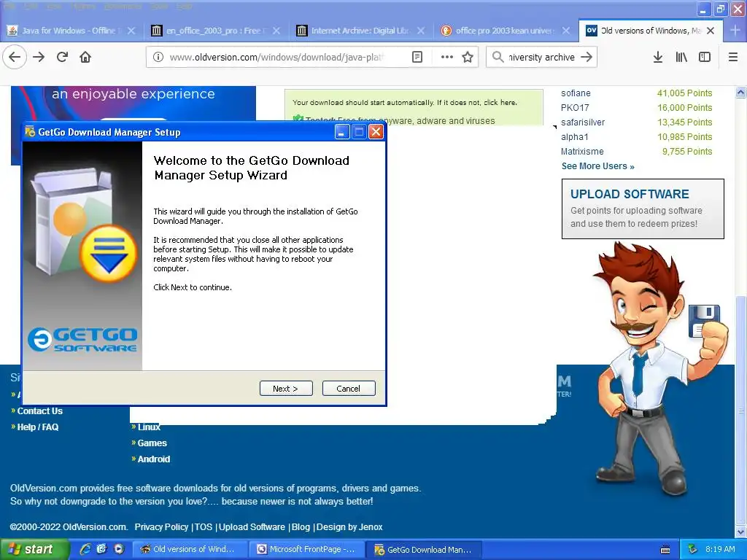Image resolution: width=747 pixels, height=560 pixels.
Task: Close the GetGo setup dialog
Action: point(376,132)
